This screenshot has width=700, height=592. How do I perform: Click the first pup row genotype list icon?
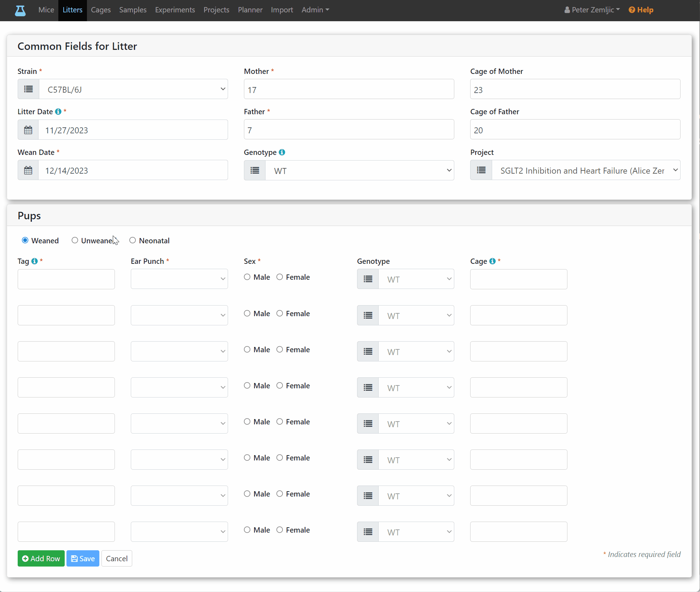(x=368, y=279)
